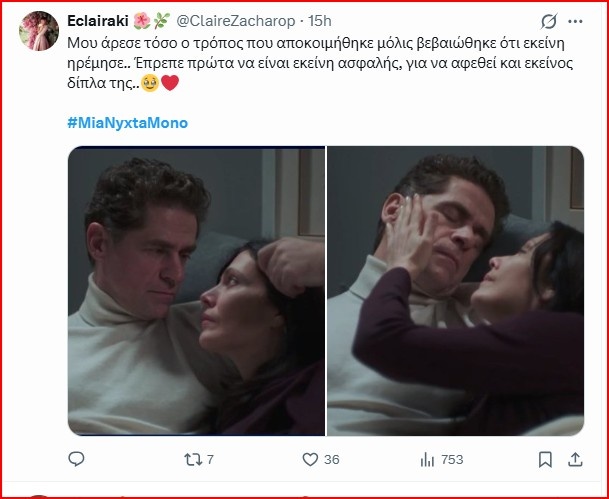
Task: Open the #MiaNyxtaMono hashtag
Action: pyautogui.click(x=128, y=123)
